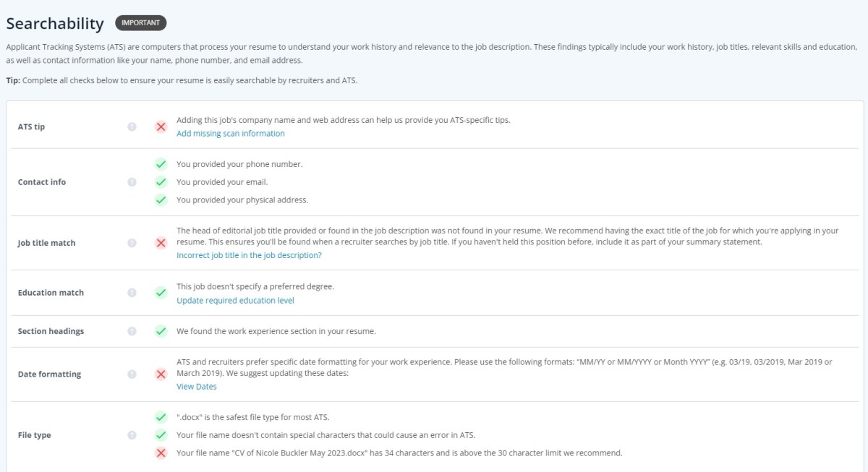Open Update required education level link
The height and width of the screenshot is (472, 868).
(x=235, y=301)
